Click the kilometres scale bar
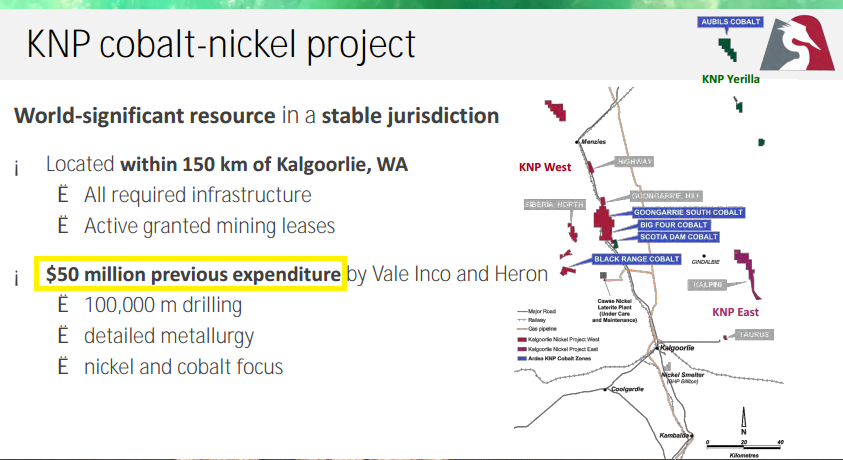Viewport: 843px width, 460px height. (745, 445)
